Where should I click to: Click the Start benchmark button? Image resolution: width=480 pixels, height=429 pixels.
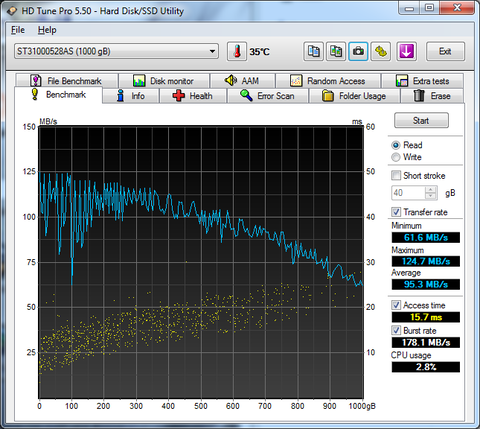[421, 120]
